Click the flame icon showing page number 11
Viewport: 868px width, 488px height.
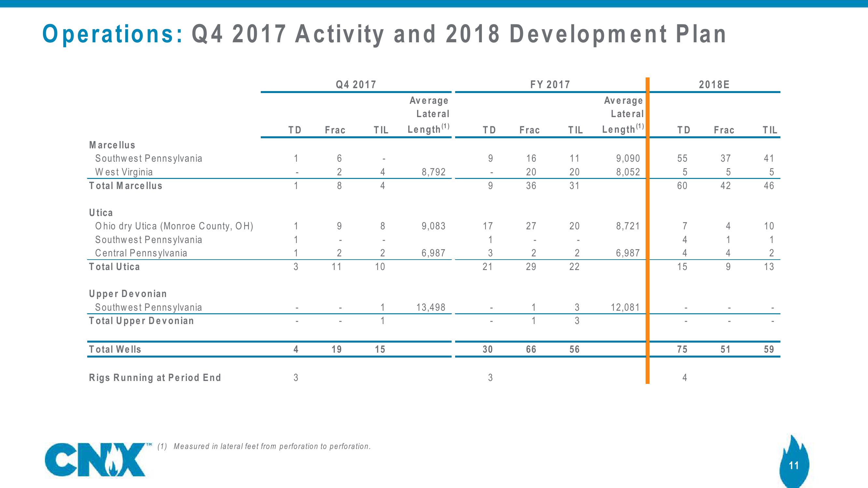pyautogui.click(x=794, y=461)
